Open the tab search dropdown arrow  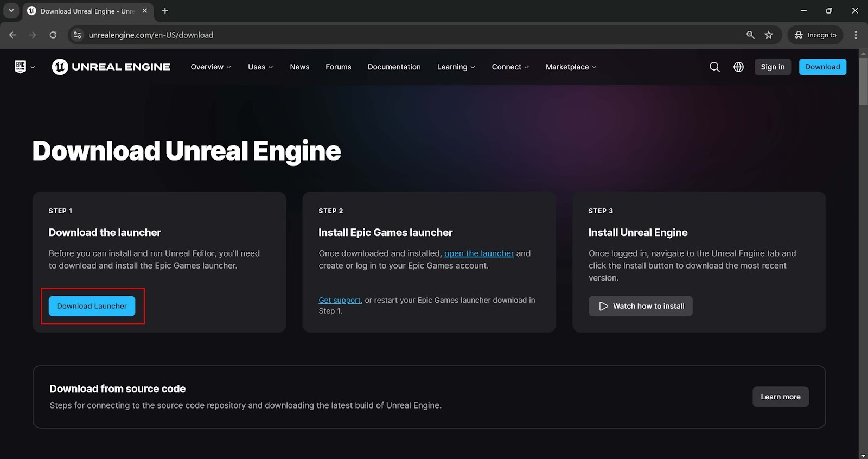11,11
